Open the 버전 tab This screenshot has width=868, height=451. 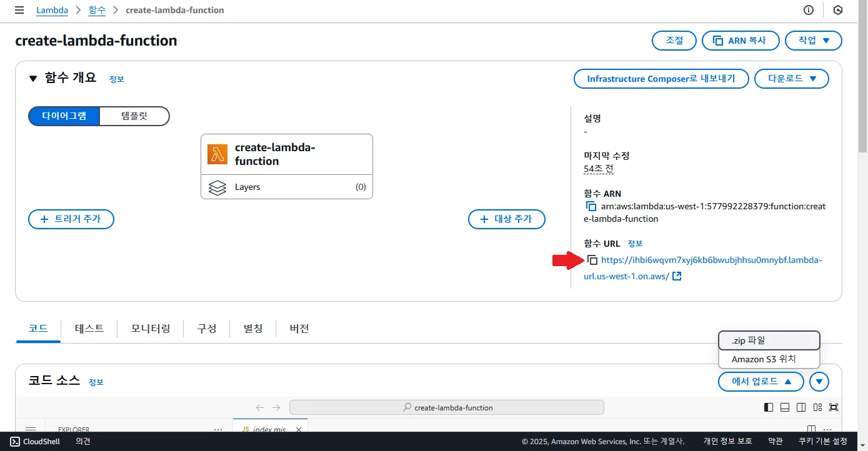[x=299, y=329]
